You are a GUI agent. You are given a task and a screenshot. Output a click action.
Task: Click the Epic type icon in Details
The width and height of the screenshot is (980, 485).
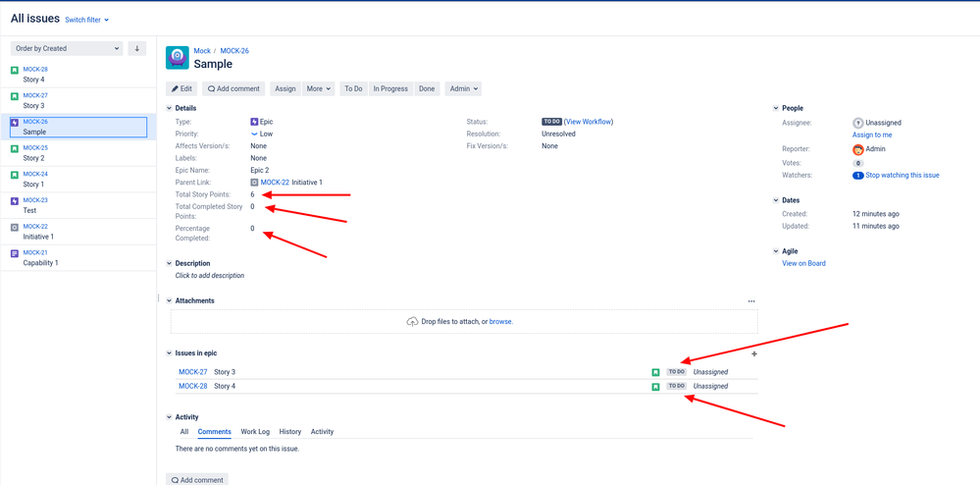click(254, 122)
